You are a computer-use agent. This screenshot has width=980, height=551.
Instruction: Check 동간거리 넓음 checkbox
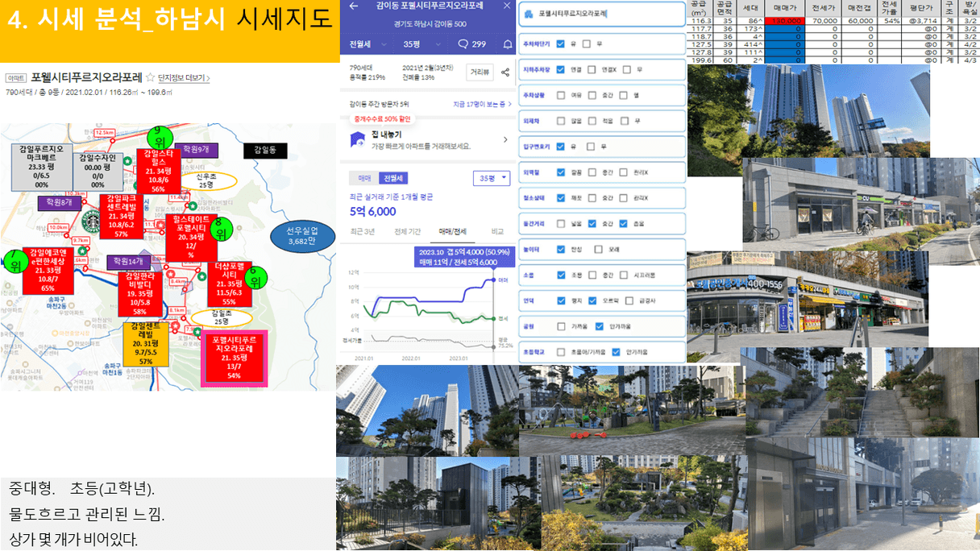[x=560, y=223]
